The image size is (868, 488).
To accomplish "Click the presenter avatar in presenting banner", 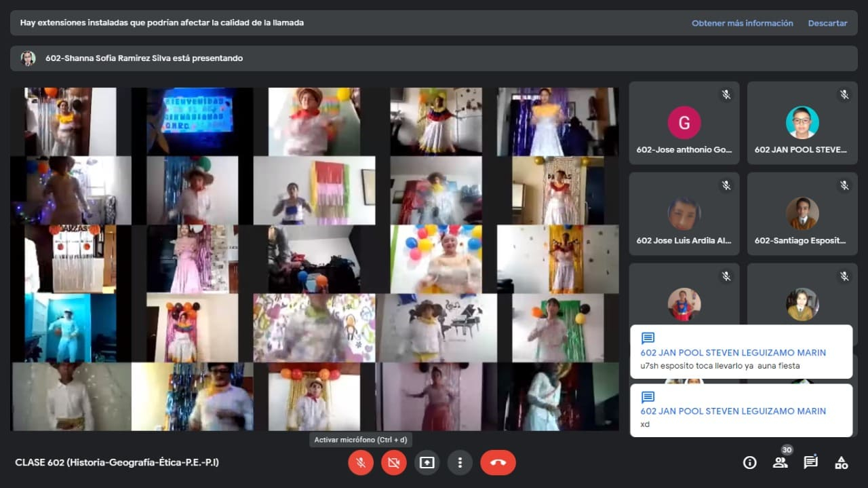I will tap(28, 58).
